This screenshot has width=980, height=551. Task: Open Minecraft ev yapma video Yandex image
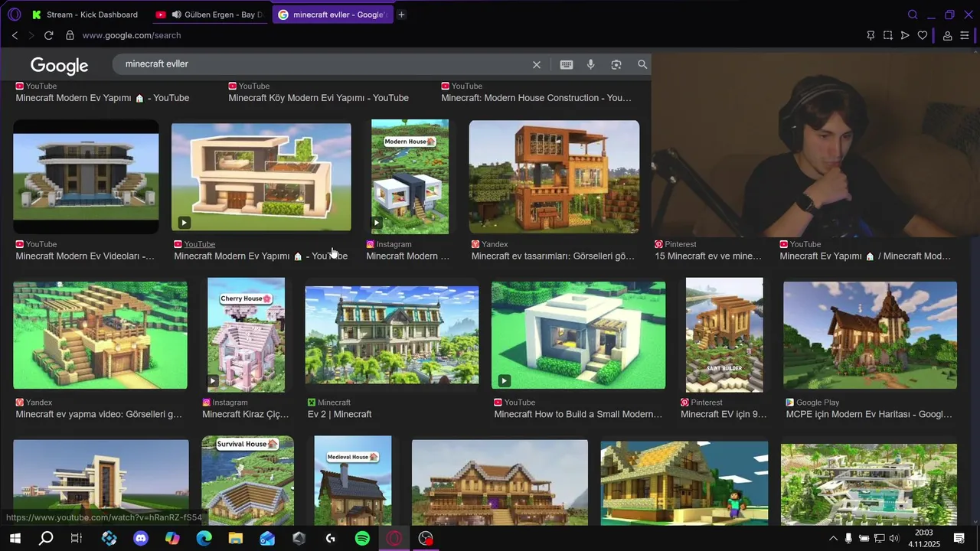point(100,335)
